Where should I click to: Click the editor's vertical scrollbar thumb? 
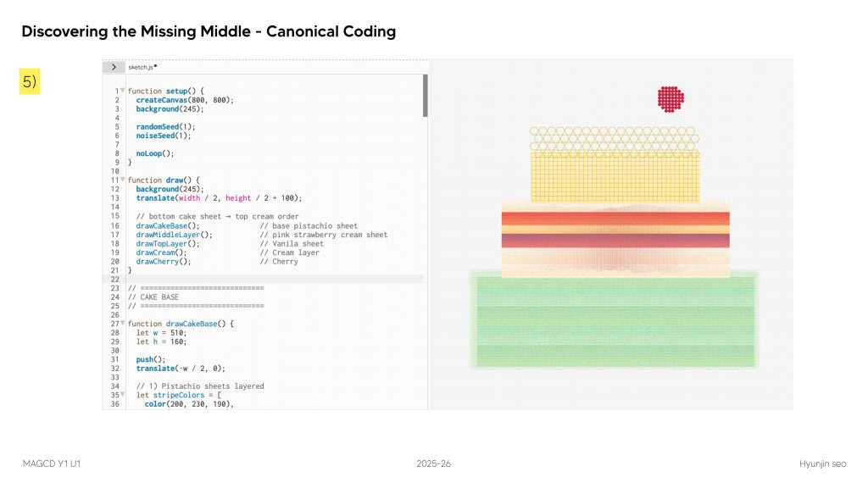click(425, 95)
